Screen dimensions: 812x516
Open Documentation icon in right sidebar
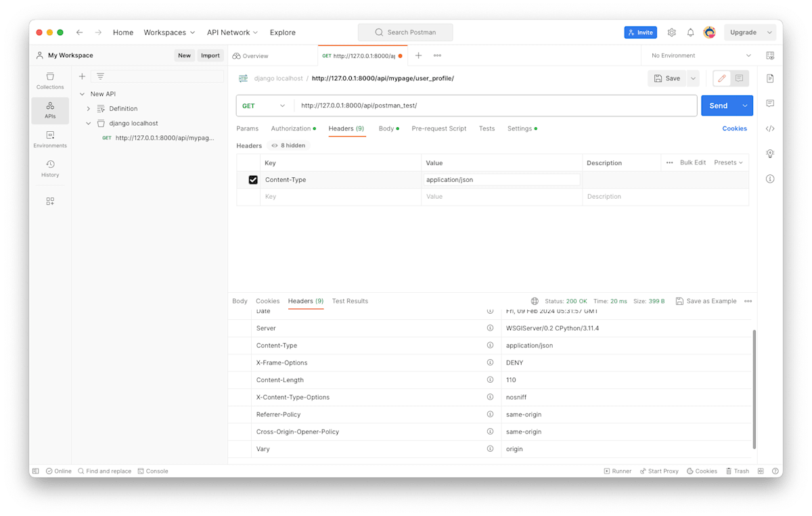click(x=770, y=78)
